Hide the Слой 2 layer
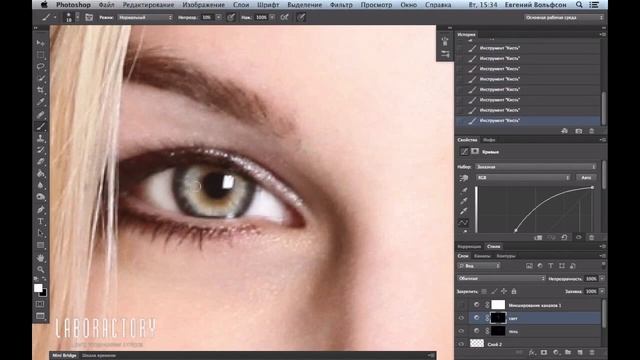Image resolution: width=640 pixels, height=360 pixels. tap(461, 344)
